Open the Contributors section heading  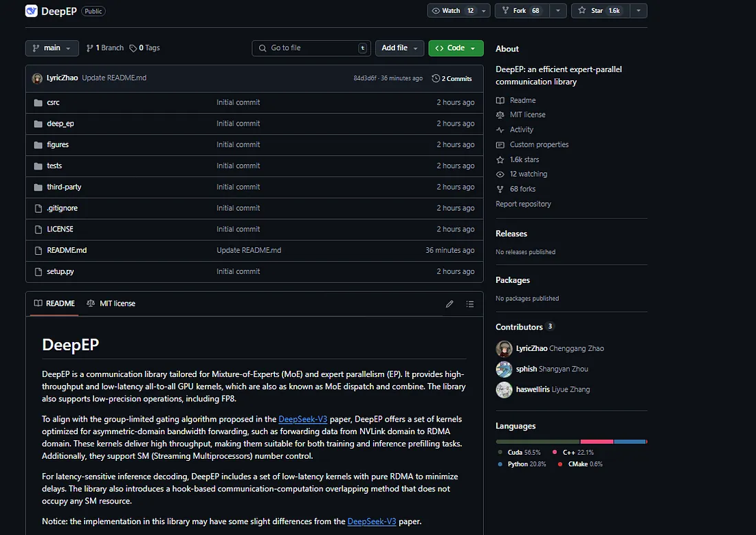tap(520, 328)
